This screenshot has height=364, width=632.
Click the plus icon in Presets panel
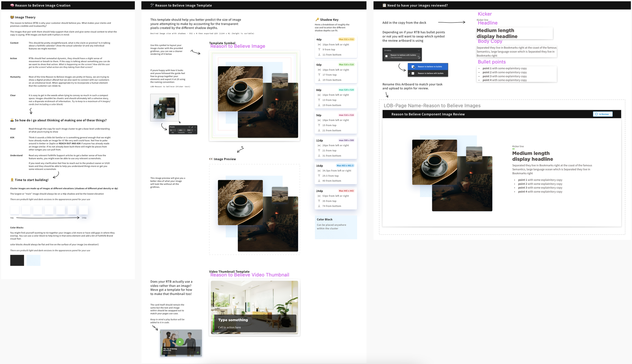coord(195,127)
